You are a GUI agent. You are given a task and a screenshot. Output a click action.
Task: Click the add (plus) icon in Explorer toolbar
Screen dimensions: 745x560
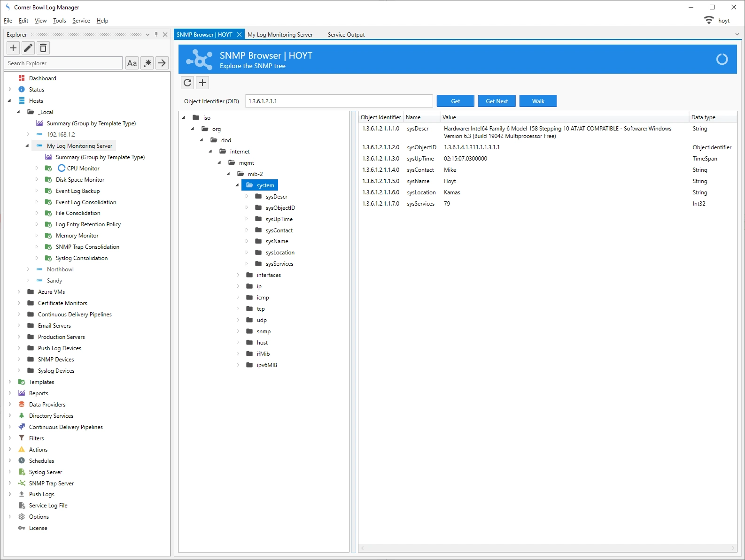13,48
